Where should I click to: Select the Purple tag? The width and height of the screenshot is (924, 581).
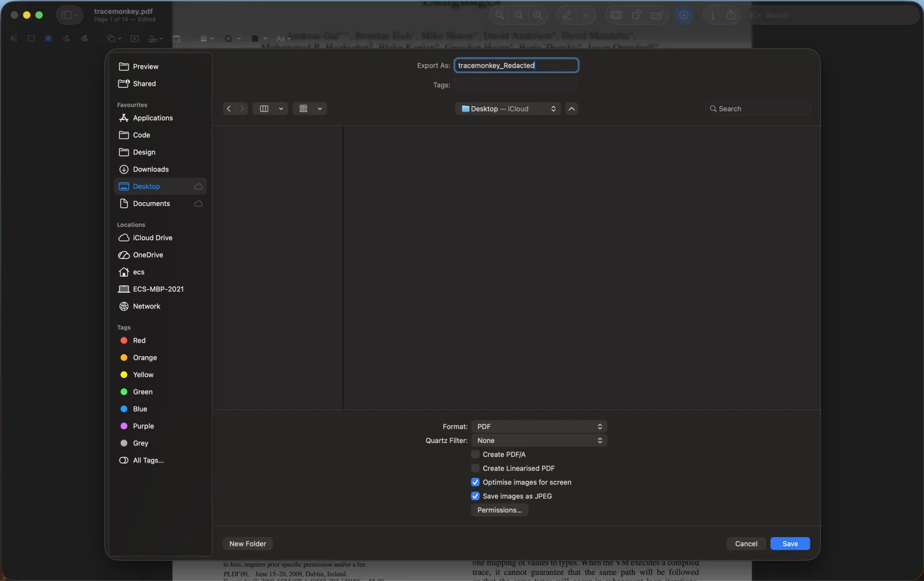coord(160,426)
